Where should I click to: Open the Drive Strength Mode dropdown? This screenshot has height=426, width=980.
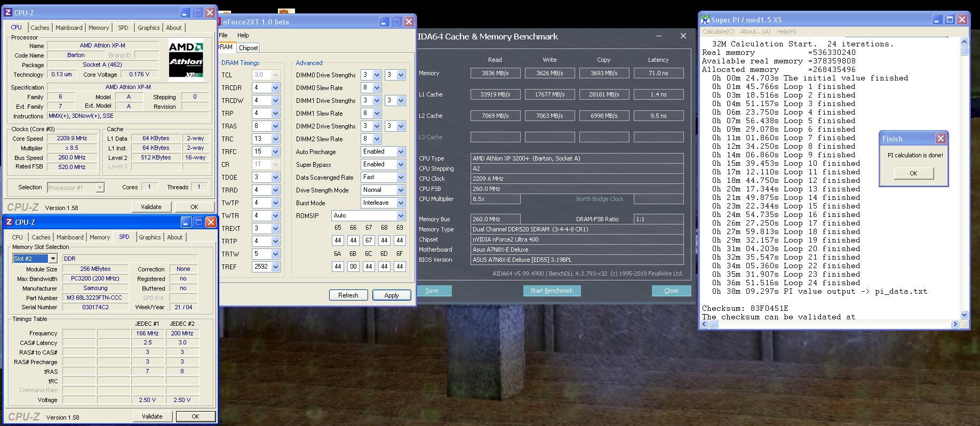click(401, 190)
